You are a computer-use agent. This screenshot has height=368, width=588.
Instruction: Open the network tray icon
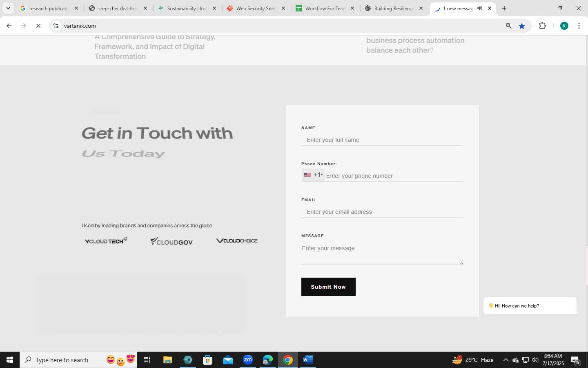[526, 360]
